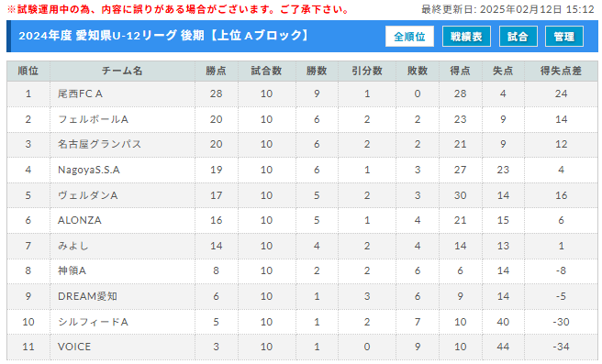Open the 試合 tab

[518, 37]
